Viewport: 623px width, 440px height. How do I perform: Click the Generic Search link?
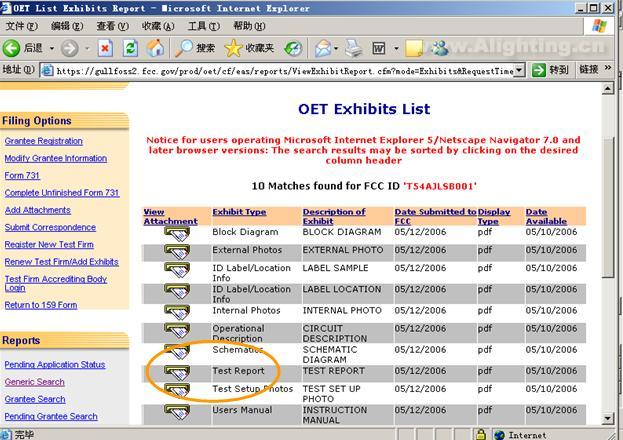[x=34, y=382]
